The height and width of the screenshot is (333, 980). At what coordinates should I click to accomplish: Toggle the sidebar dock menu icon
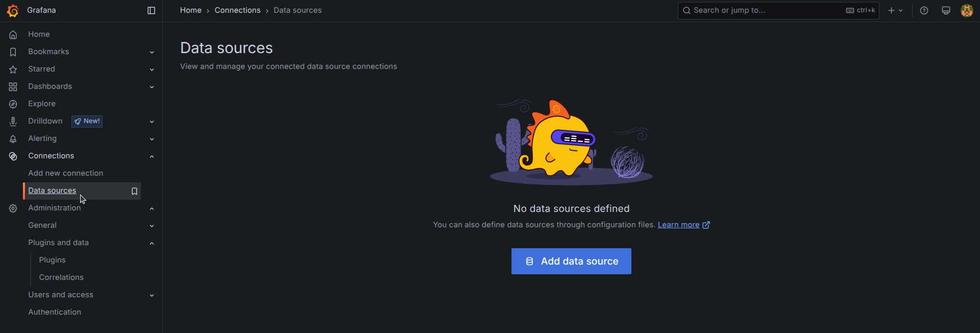[x=151, y=11]
